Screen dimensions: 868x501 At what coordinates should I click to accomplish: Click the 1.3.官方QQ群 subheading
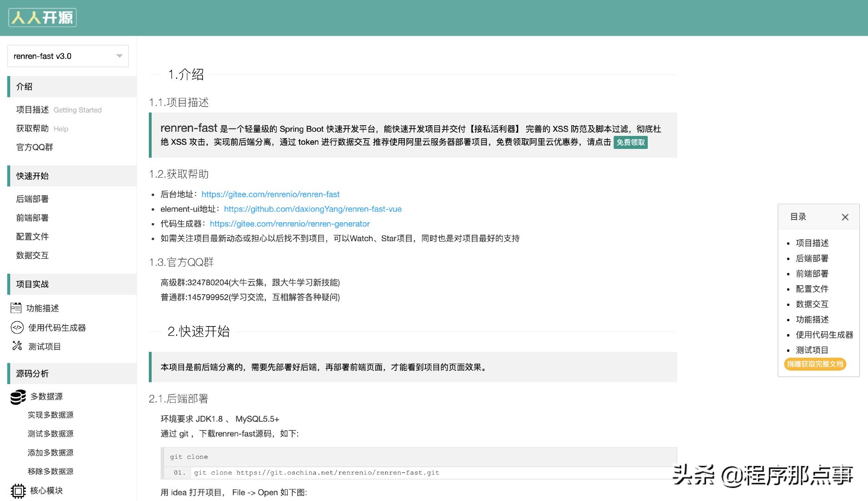[x=181, y=262]
